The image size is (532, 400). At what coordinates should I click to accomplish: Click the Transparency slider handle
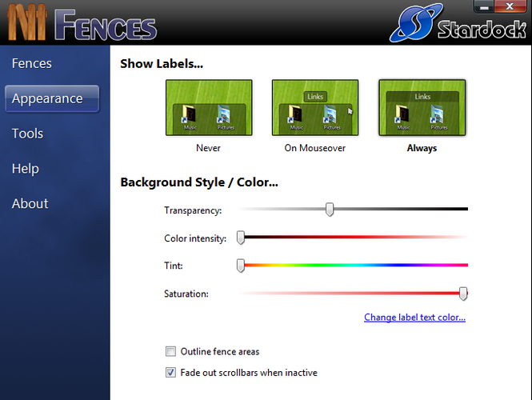coord(330,210)
